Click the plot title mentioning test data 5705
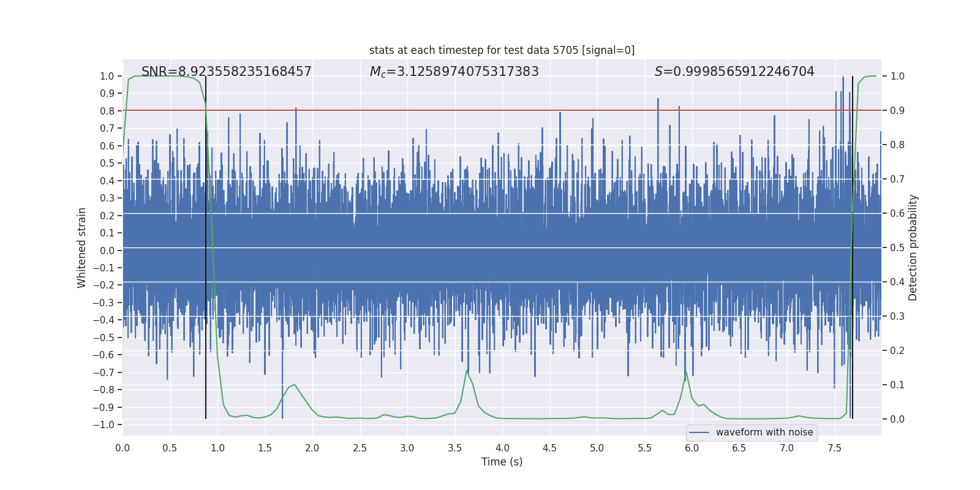The width and height of the screenshot is (980, 490). pyautogui.click(x=502, y=50)
